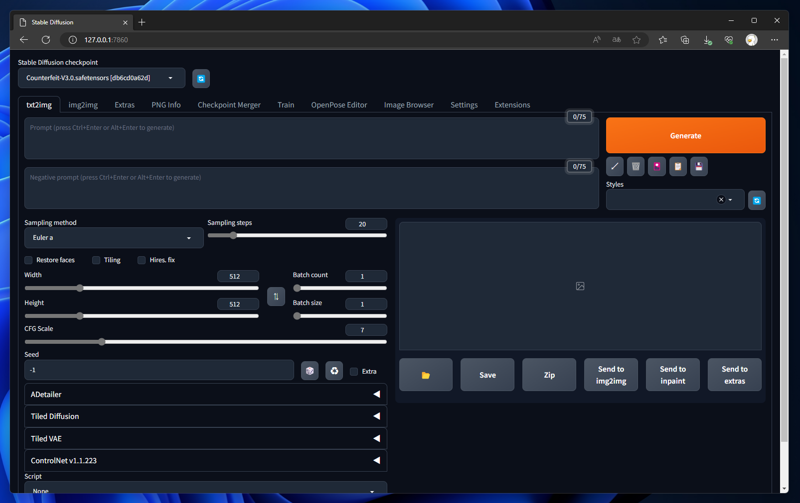Expand the ControlNet v1.1.223 section
800x503 pixels.
tap(206, 461)
